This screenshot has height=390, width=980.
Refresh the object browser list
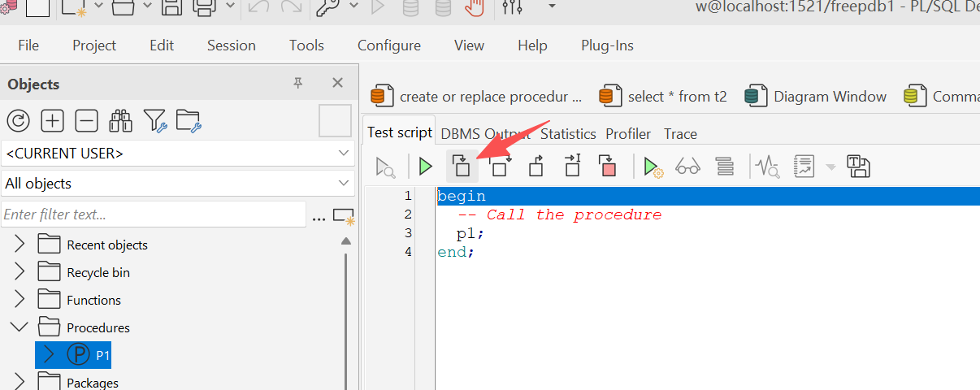tap(18, 121)
